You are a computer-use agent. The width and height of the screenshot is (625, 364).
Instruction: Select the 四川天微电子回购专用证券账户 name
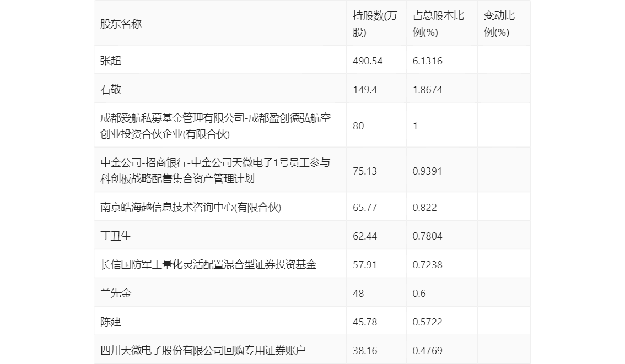coord(203,350)
